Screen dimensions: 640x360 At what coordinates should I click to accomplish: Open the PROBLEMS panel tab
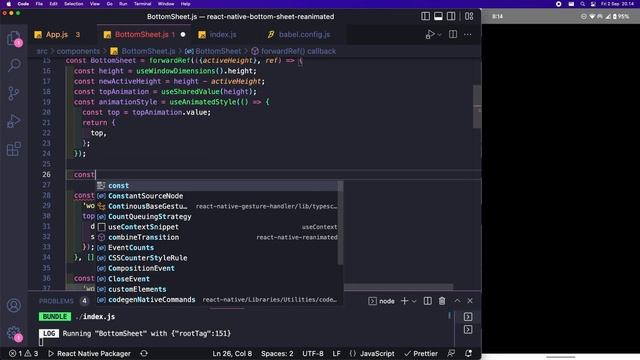click(56, 301)
